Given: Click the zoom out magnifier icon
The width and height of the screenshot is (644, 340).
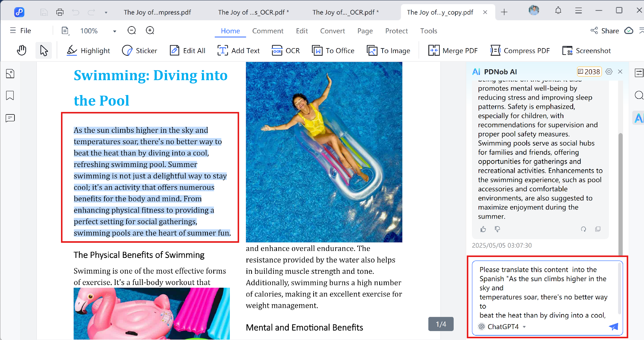Looking at the screenshot, I should tap(132, 31).
